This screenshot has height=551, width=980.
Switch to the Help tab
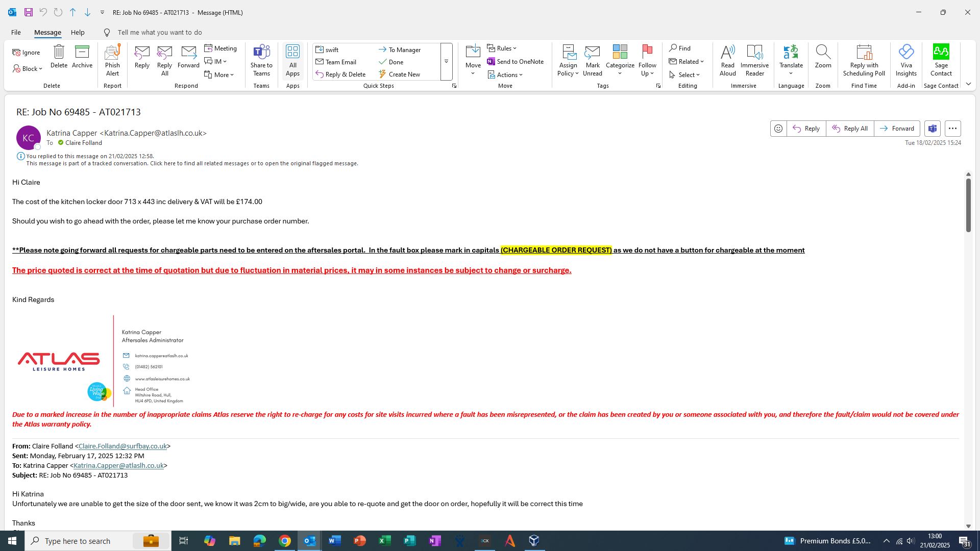click(78, 32)
